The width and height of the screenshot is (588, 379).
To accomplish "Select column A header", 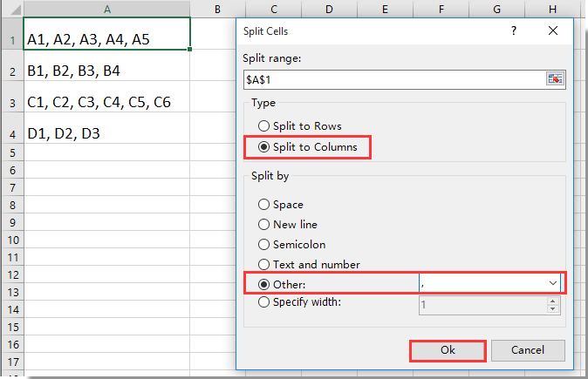I will tap(107, 9).
